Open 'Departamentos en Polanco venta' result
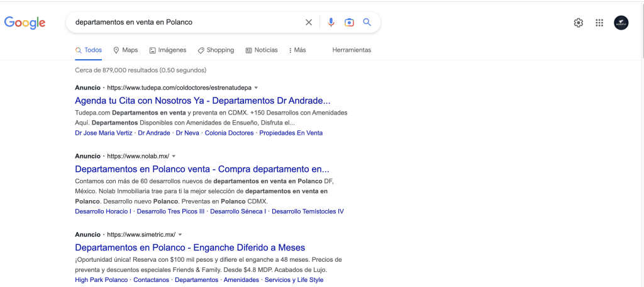Viewport: 644px width, 287px height. 202,169
